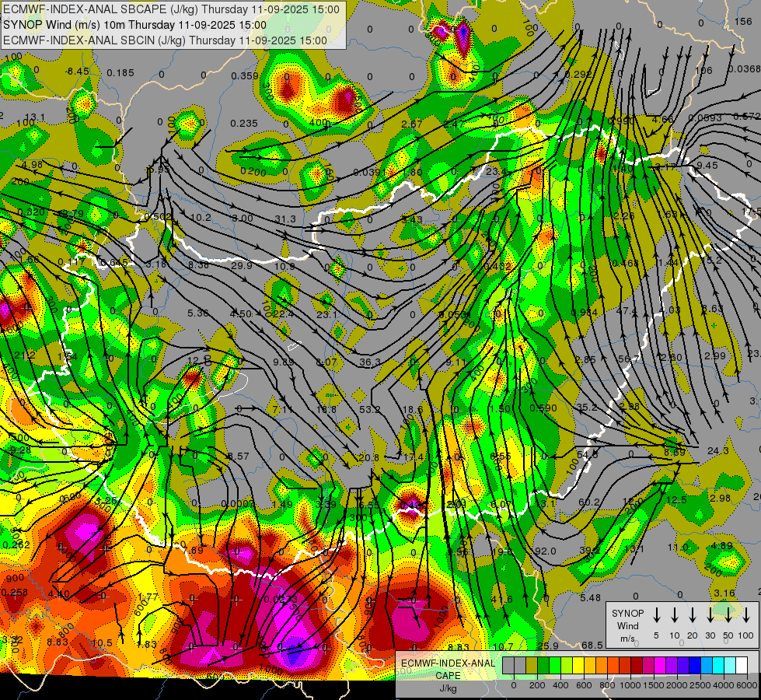761x700 pixels.
Task: Click the station value 7.89 on map
Action: click(x=193, y=550)
